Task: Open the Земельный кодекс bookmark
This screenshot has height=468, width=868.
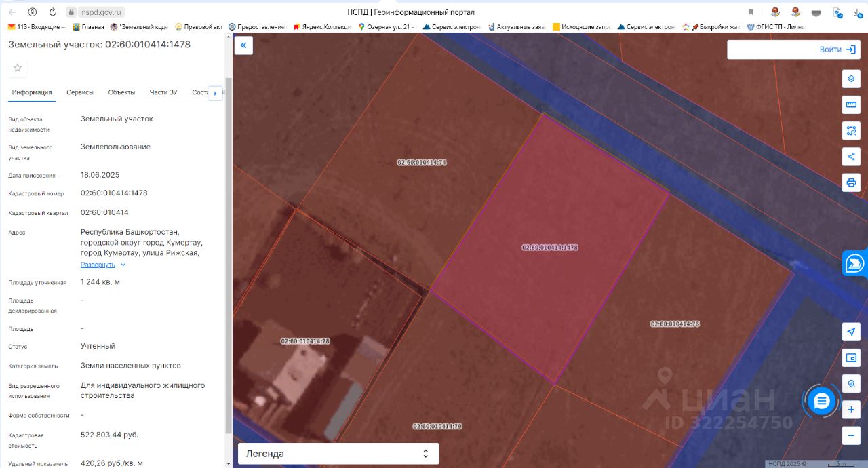Action: (x=138, y=27)
